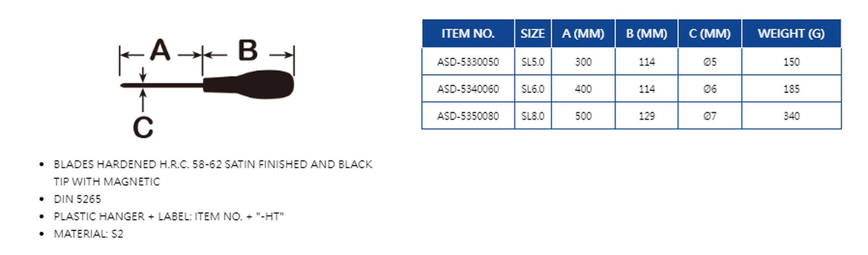
Task: Click the WEIGHT (G) column header
Action: [x=791, y=33]
